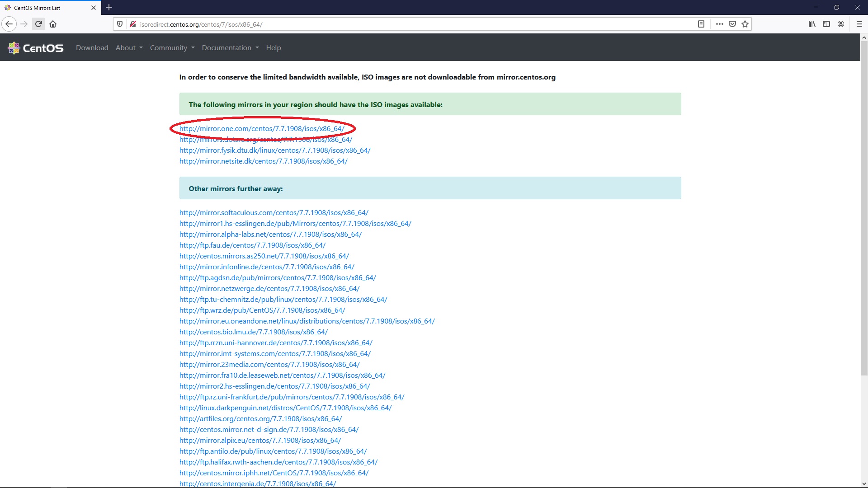Open the mirror.imt-systems.com link
This screenshot has height=488, width=868.
pyautogui.click(x=275, y=354)
